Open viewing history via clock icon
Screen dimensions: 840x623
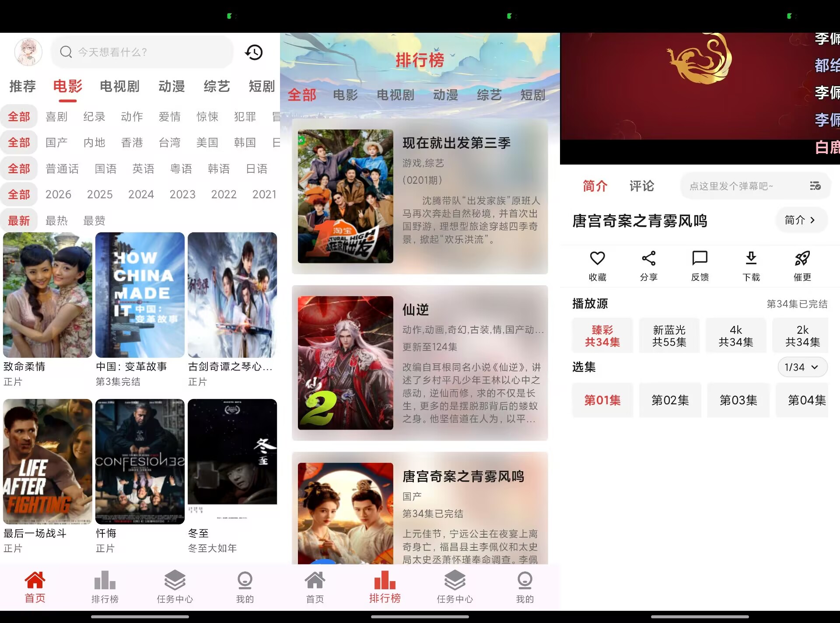[254, 52]
